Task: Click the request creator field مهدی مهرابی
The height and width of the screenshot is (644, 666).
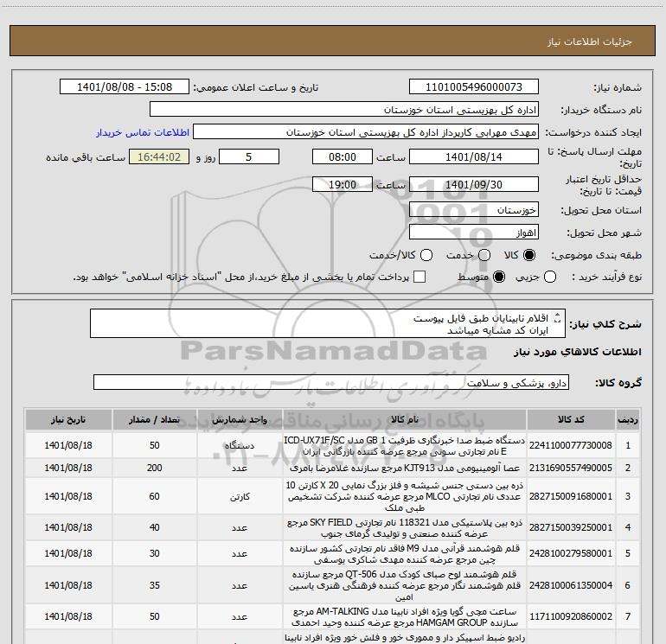Action: (366, 132)
